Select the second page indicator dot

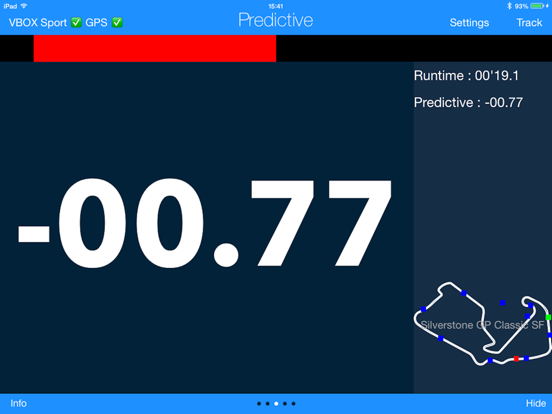[x=268, y=404]
